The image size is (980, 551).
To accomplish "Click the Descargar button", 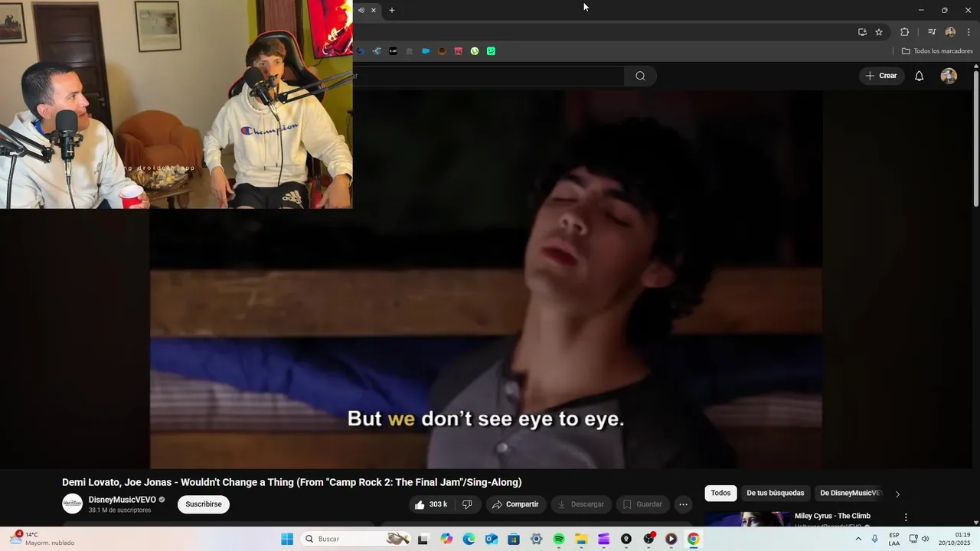I will point(581,504).
